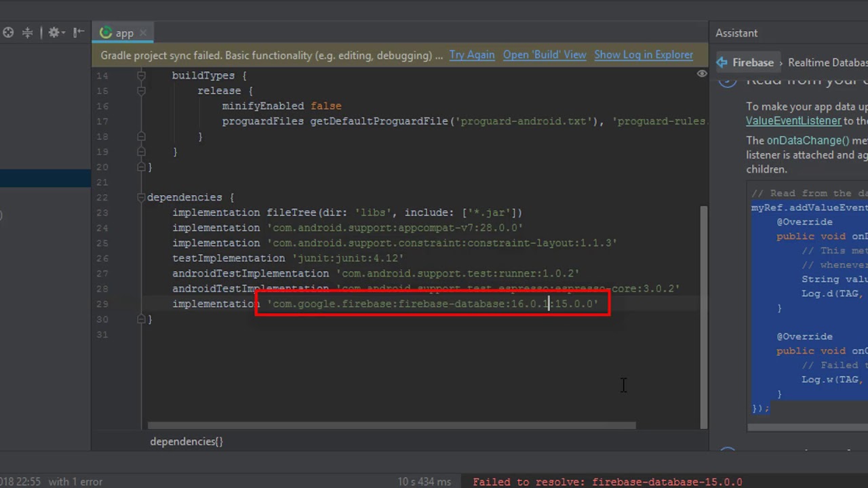The width and height of the screenshot is (868, 488).
Task: Open the 'Build' View link
Action: point(545,55)
